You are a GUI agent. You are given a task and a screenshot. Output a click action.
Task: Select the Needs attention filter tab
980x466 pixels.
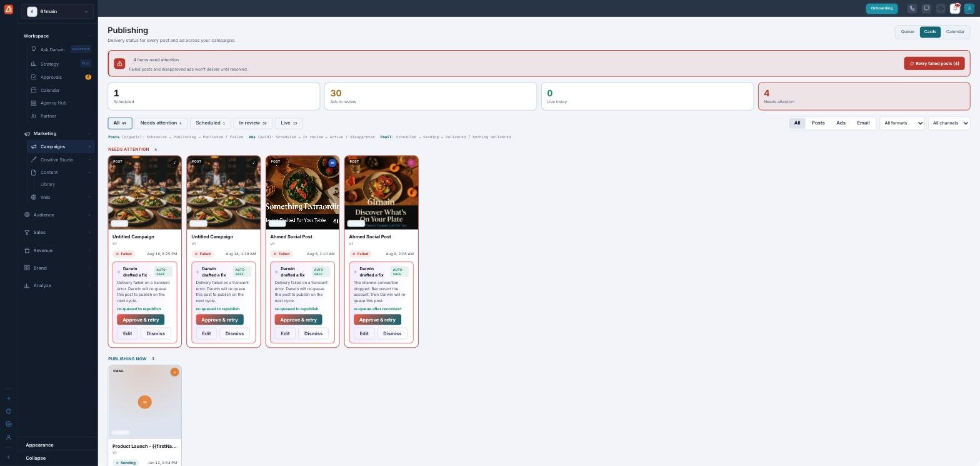click(x=161, y=123)
